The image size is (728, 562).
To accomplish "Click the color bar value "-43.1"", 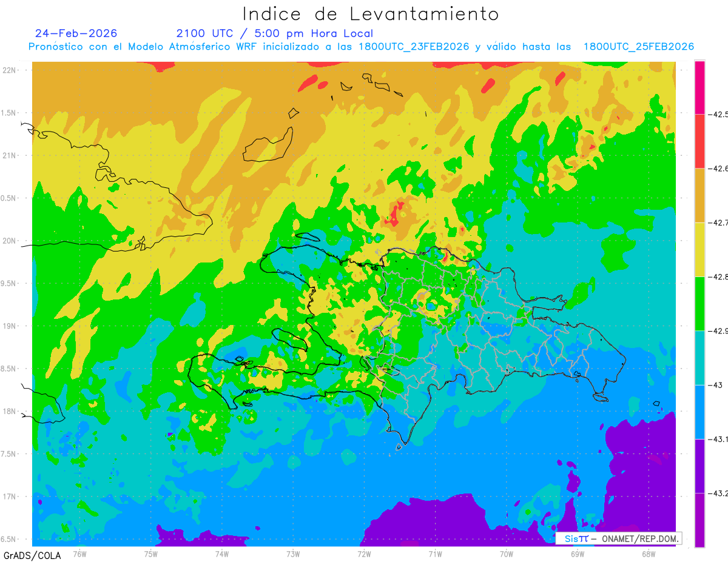I will (718, 440).
